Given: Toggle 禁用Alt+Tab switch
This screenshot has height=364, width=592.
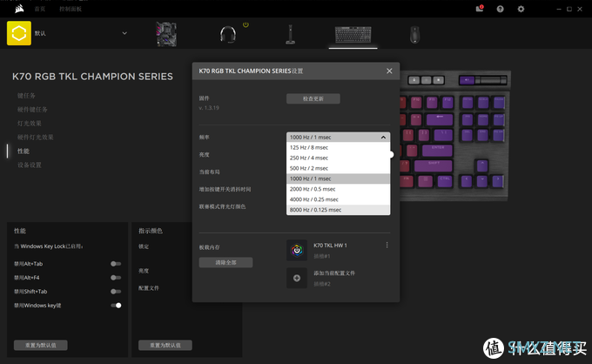Looking at the screenshot, I should click(x=116, y=264).
